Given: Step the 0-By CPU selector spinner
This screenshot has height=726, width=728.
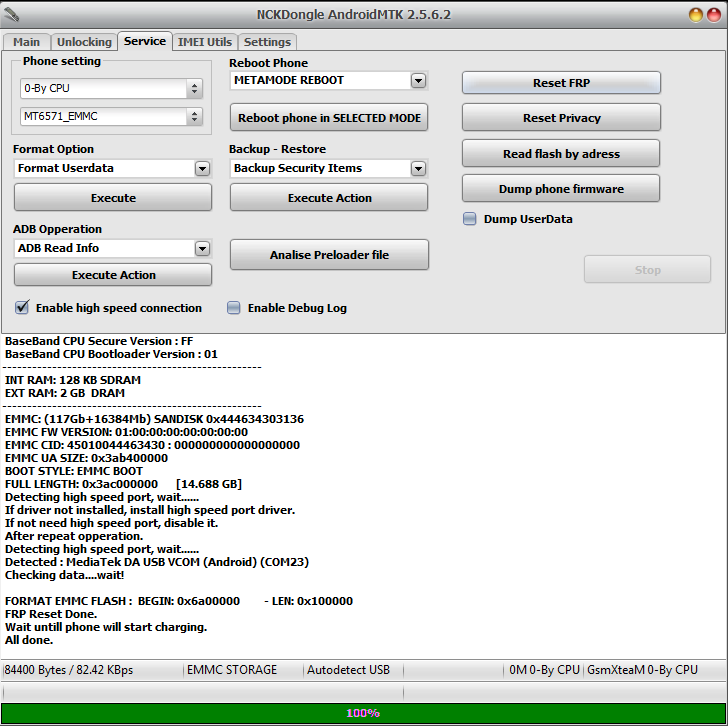Looking at the screenshot, I should click(194, 88).
